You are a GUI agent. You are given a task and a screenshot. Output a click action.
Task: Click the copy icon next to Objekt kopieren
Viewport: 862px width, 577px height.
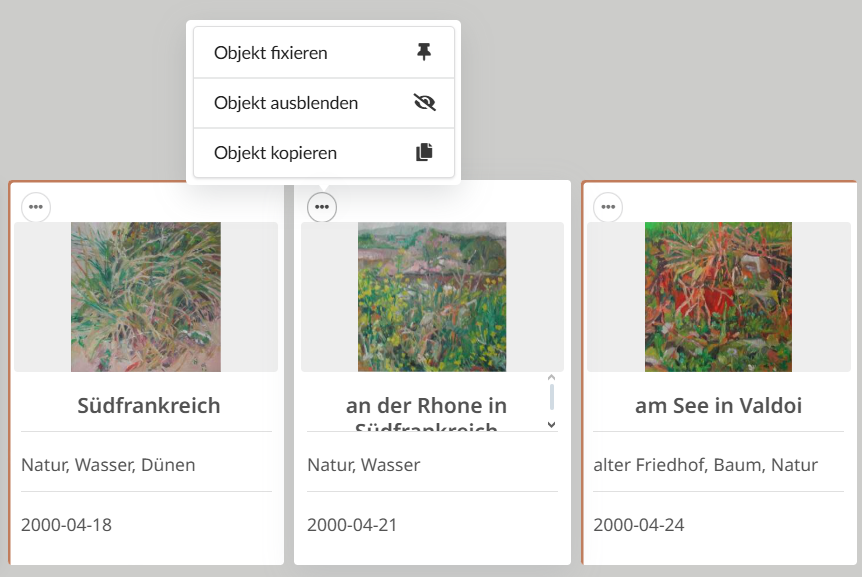424,153
